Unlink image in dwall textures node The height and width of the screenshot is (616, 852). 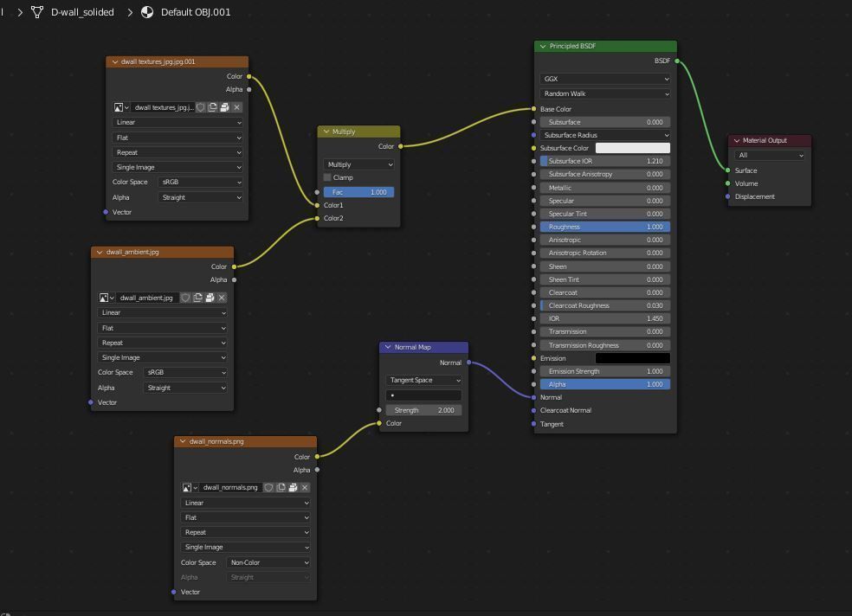[237, 107]
